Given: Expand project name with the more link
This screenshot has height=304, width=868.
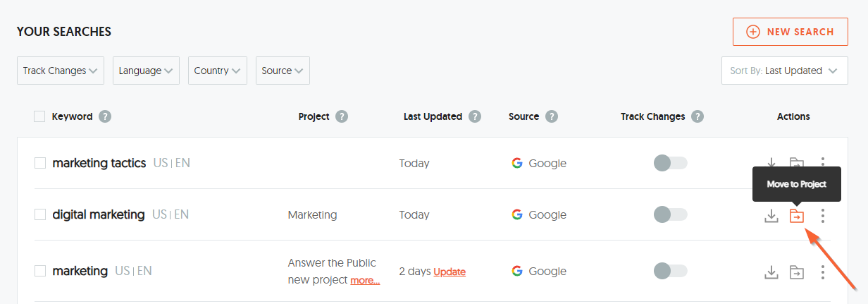Looking at the screenshot, I should click(365, 280).
